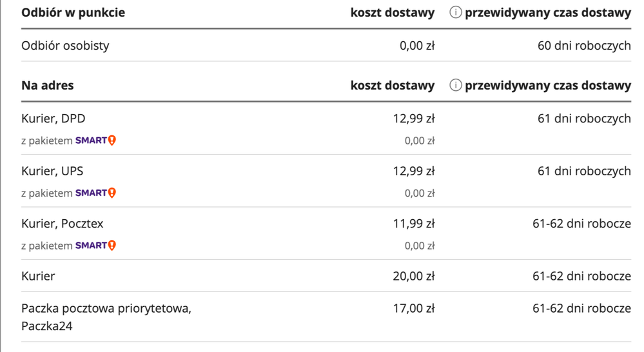Click SMART logo under Kurier, Pocztex
Viewport: 644px width, 352px height.
(x=95, y=246)
